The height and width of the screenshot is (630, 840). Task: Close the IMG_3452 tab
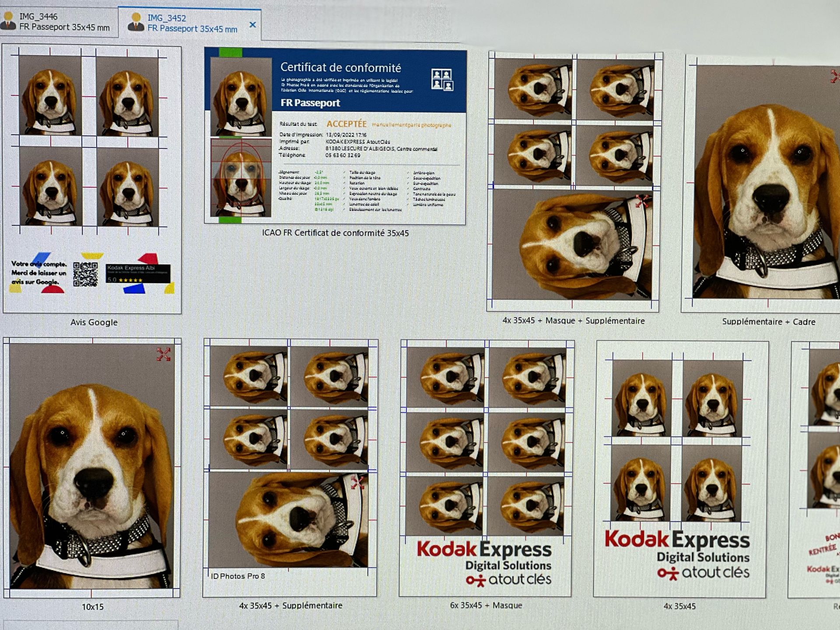(x=252, y=25)
